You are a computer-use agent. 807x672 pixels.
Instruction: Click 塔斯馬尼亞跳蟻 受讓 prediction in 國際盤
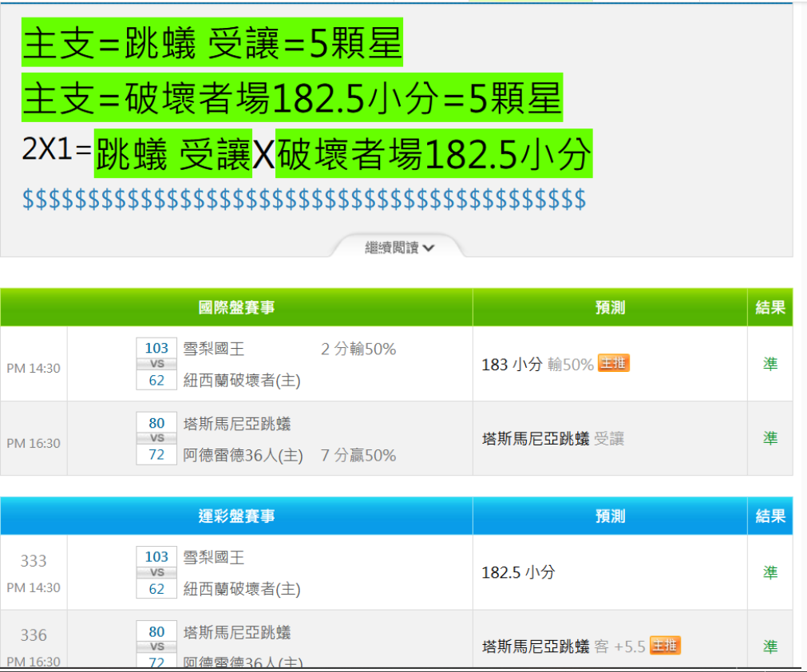553,439
